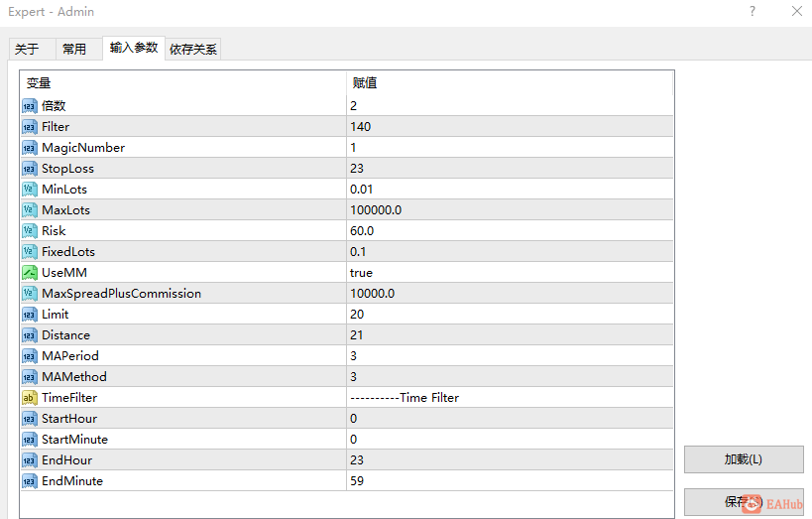Click the double-type icon beside Risk
Screen dimensions: 812x519
click(30, 231)
